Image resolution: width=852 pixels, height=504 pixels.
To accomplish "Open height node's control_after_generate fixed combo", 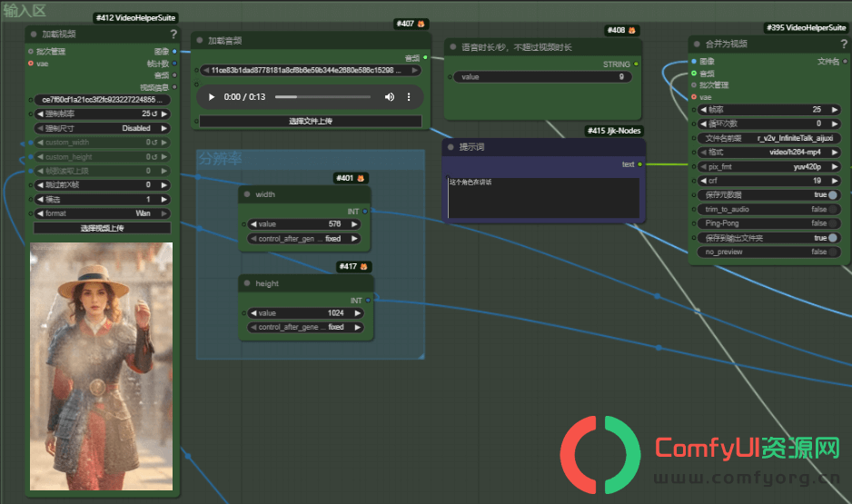I will (x=306, y=327).
